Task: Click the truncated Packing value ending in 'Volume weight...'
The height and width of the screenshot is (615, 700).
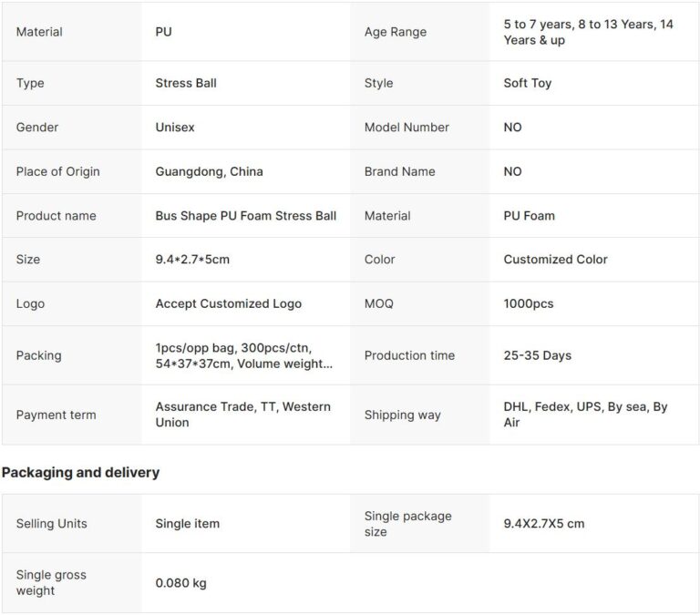Action: [243, 355]
